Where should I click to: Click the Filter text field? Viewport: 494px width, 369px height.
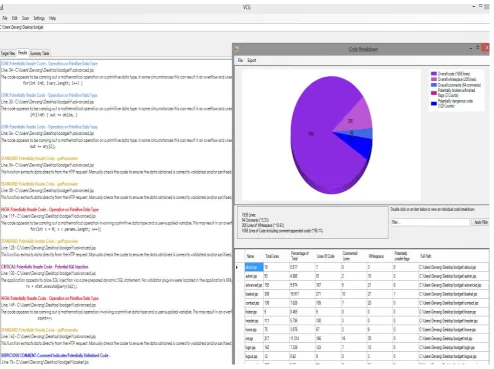(430, 222)
